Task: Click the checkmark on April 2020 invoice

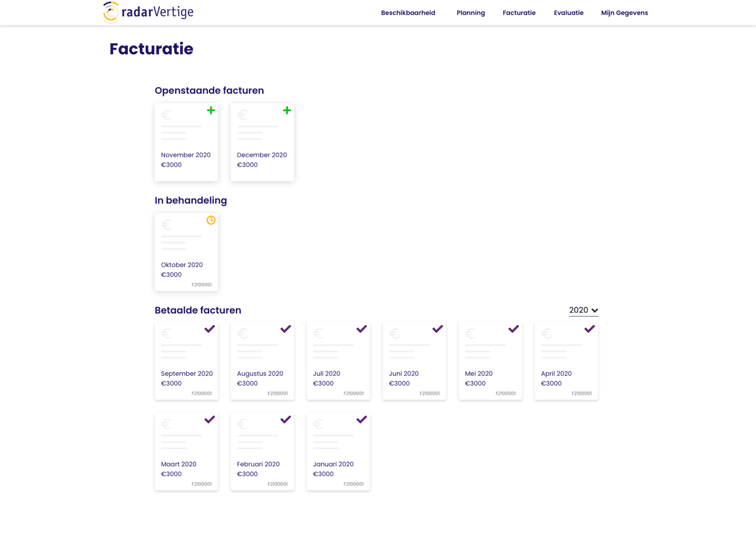Action: 589,329
